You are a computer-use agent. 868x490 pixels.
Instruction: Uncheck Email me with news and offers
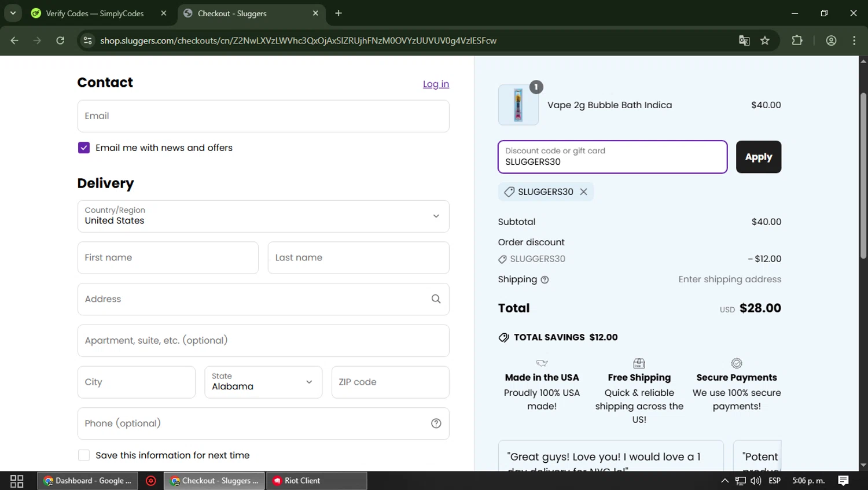[x=84, y=148]
